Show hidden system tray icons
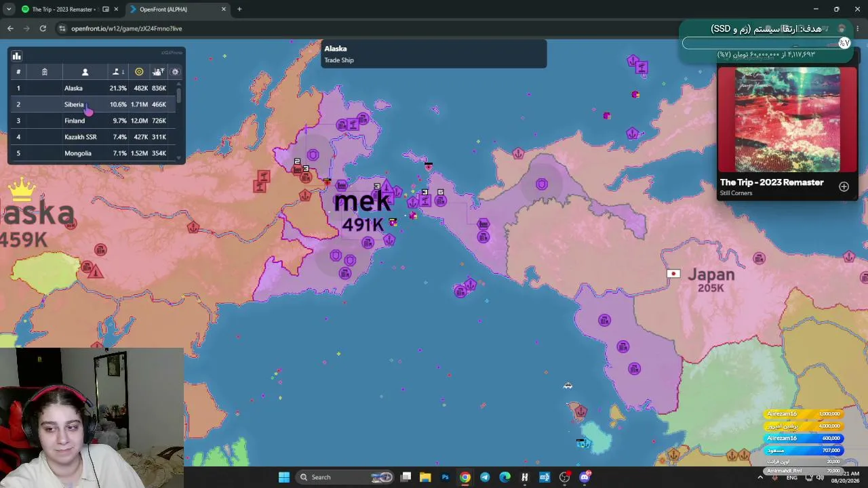Image resolution: width=868 pixels, height=488 pixels. click(759, 478)
